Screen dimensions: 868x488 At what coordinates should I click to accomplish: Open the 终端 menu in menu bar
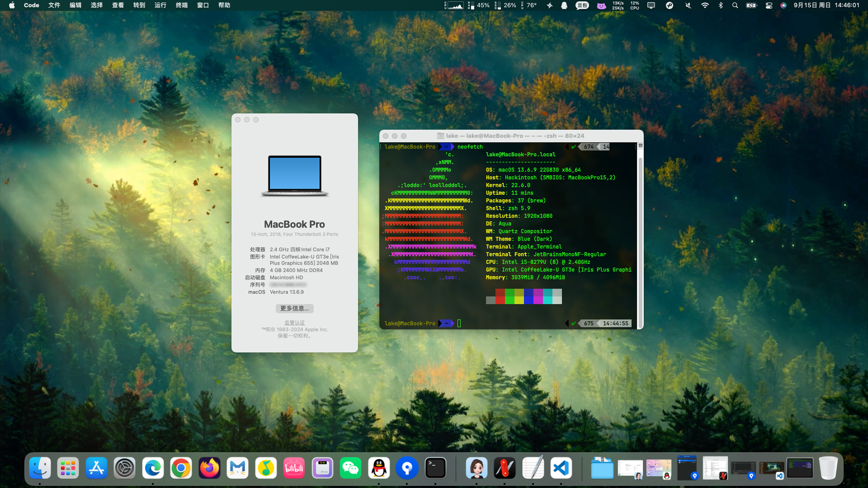click(x=182, y=5)
